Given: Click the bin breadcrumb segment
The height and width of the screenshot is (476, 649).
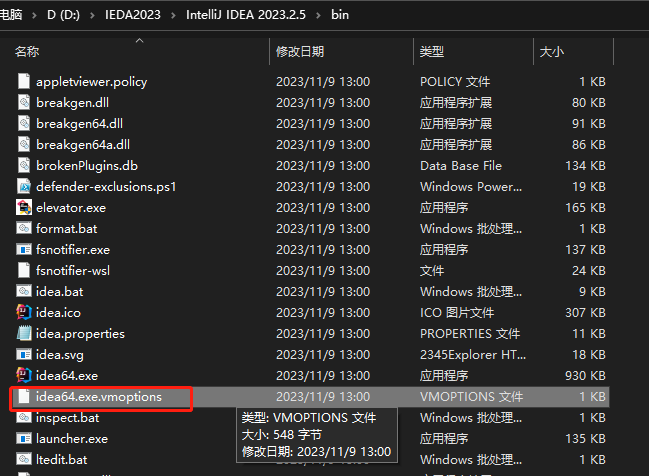Looking at the screenshot, I should [x=340, y=15].
